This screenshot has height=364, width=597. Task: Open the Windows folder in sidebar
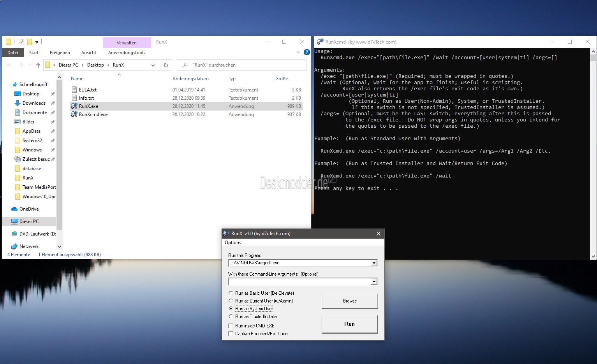32,150
